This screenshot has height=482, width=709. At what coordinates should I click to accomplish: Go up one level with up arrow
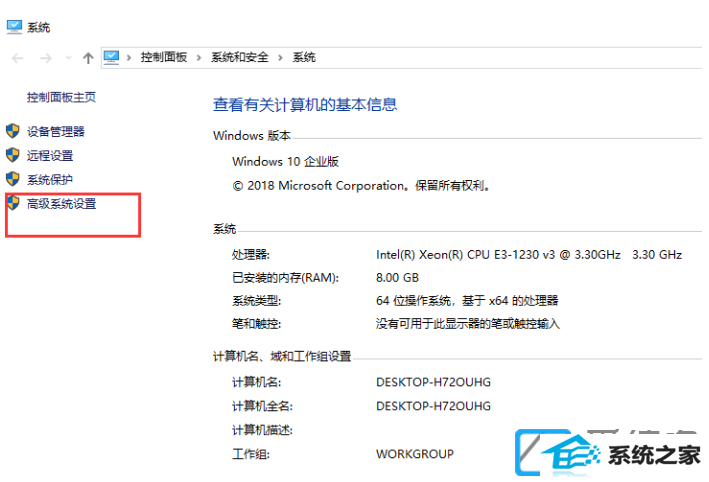[x=88, y=58]
